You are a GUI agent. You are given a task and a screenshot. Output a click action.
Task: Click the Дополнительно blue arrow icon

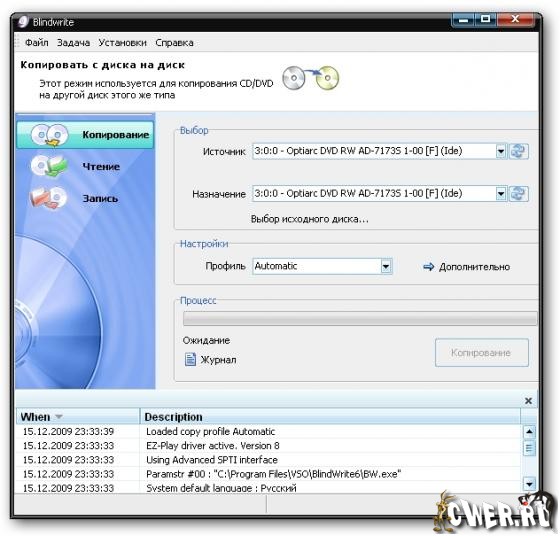coord(428,266)
